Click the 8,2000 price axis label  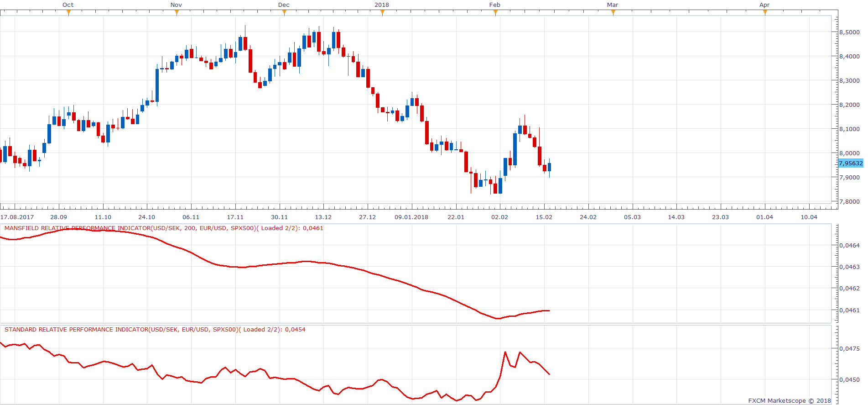click(x=849, y=105)
